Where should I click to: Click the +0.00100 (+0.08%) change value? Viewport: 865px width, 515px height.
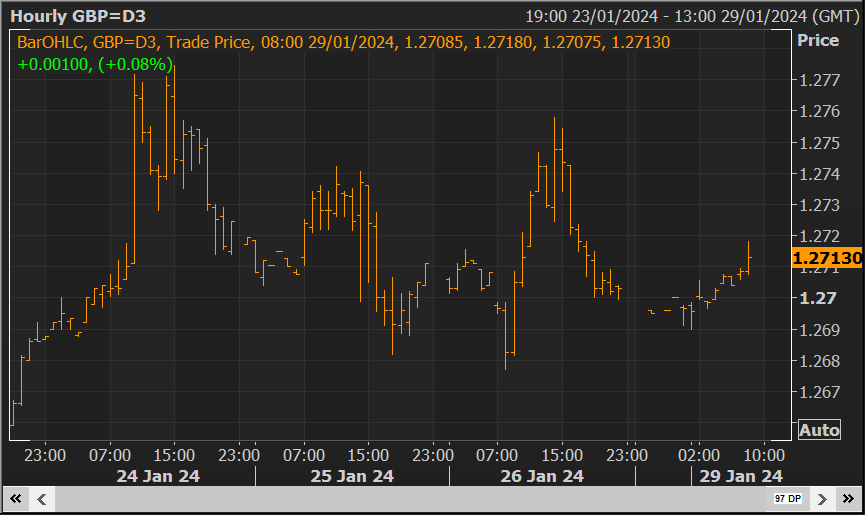95,65
